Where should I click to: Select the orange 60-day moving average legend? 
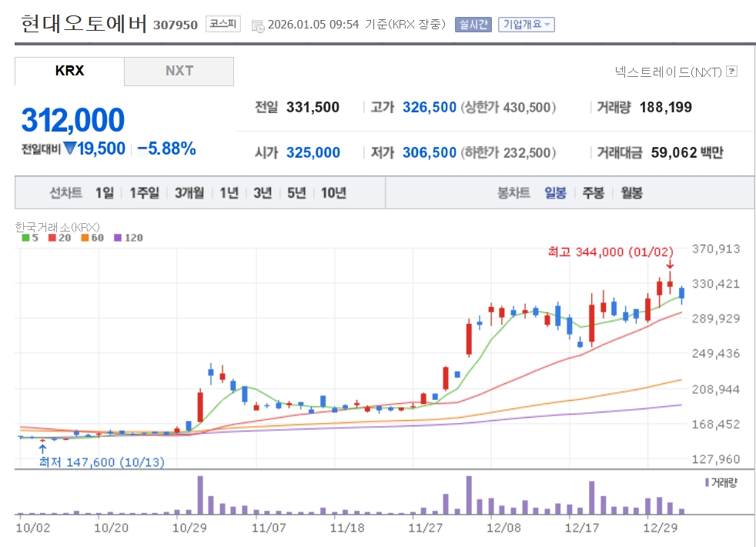pos(92,238)
